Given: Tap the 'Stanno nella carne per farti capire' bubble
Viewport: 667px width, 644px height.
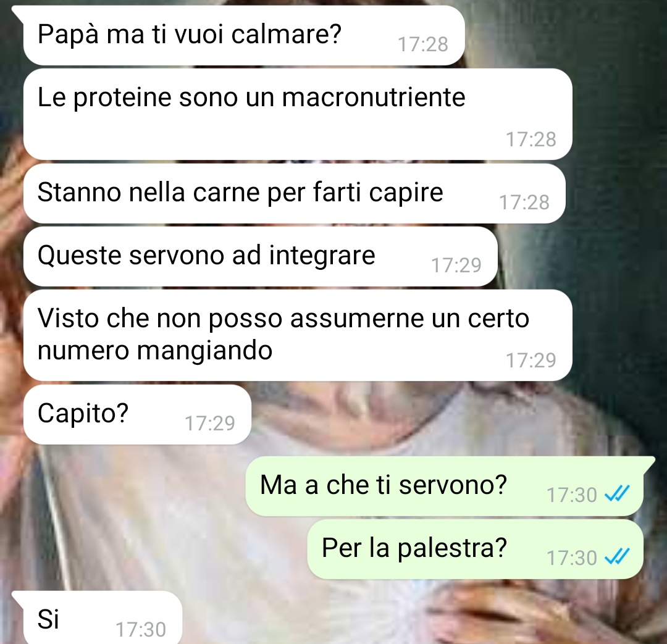Looking at the screenshot, I should click(295, 193).
